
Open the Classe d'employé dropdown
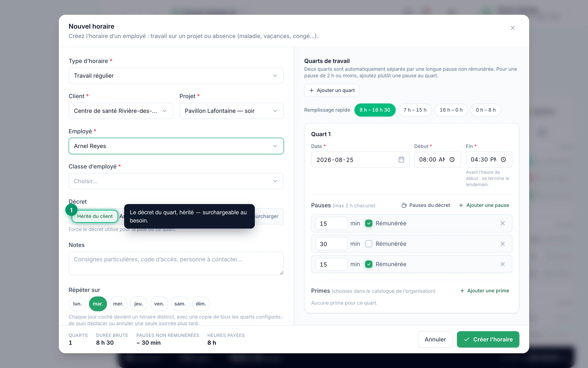tap(176, 181)
